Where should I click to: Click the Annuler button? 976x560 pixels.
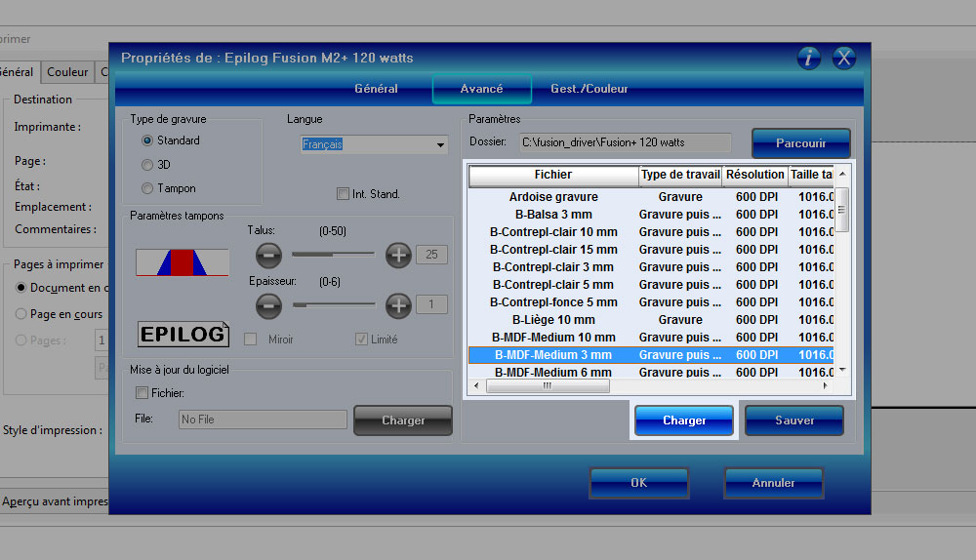pyautogui.click(x=774, y=483)
